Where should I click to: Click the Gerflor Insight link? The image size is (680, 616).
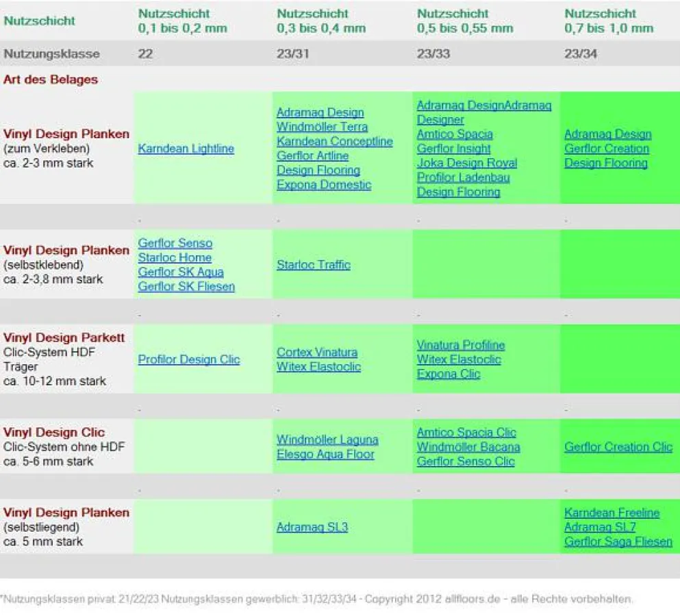453,149
